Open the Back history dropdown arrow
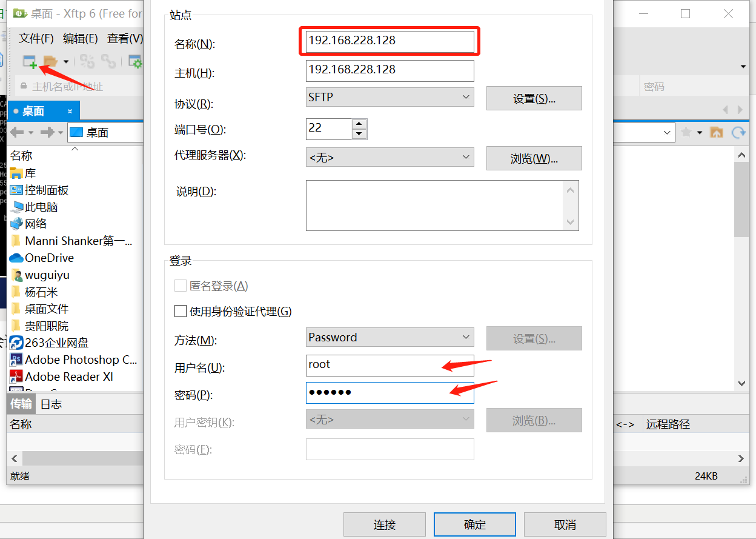Viewport: 756px width, 539px height. point(30,133)
